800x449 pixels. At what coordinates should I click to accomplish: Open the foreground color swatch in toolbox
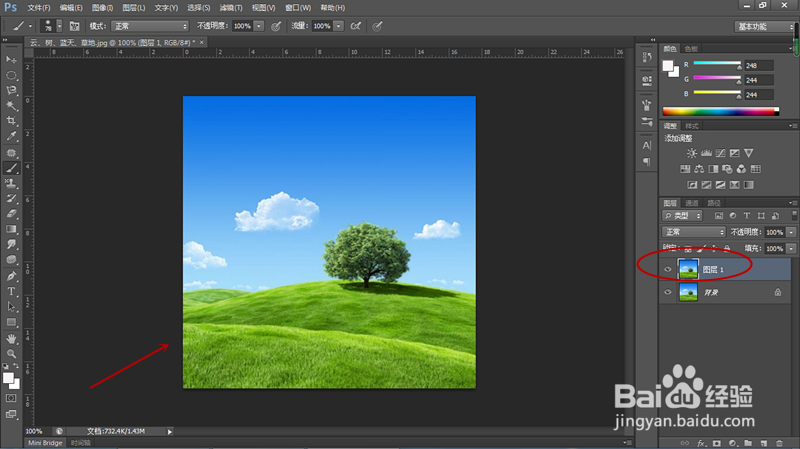(x=8, y=378)
